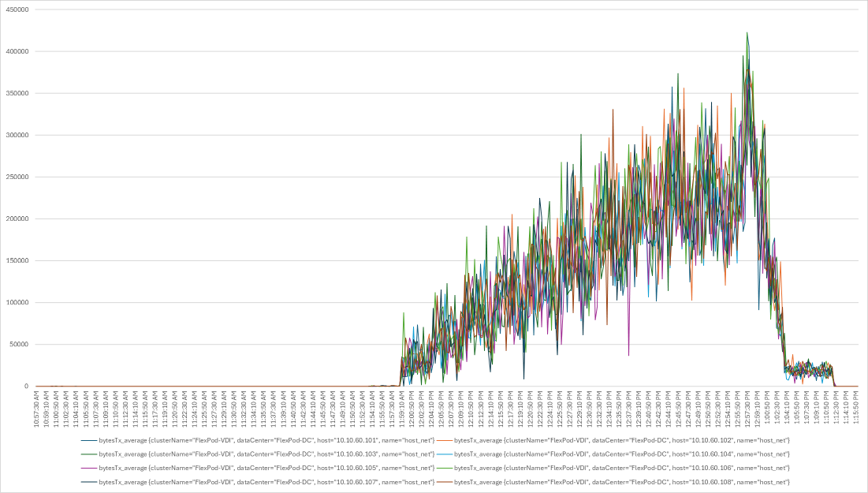Click the 11:59:10 AM x-axis label
Viewport: 868px width, 493px height.
click(402, 409)
